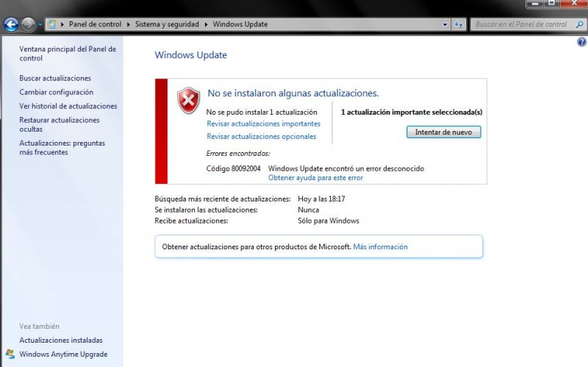Click 'Recibe actualizaciones:' label
The width and height of the screenshot is (588, 367).
coord(191,221)
